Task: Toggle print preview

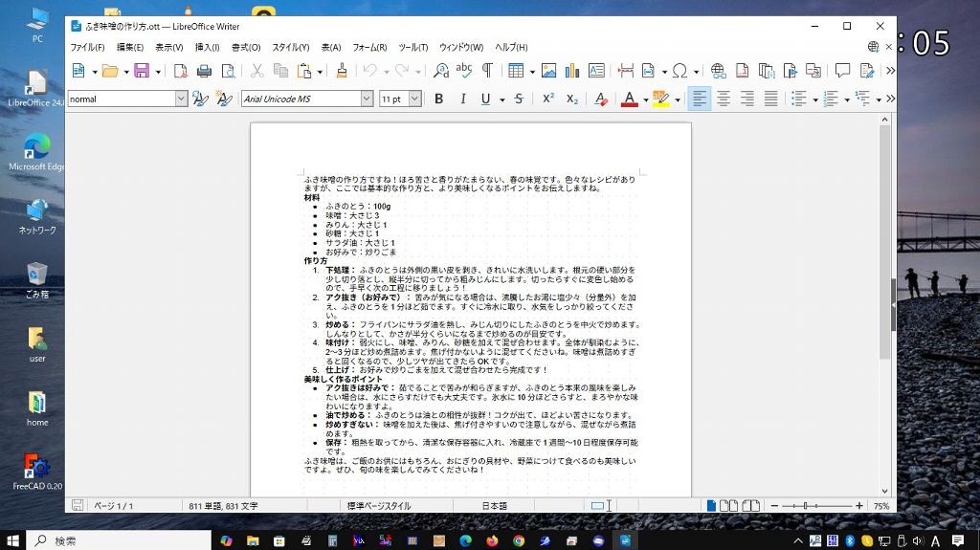Action: click(x=228, y=71)
